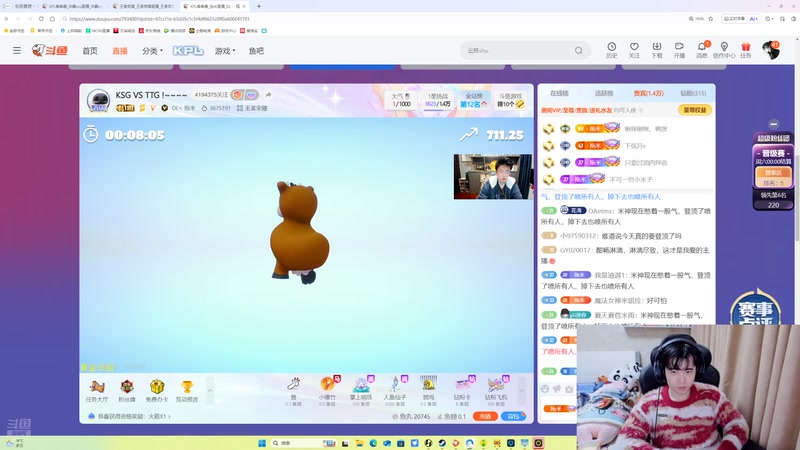800x450 pixels.
Task: Send the 赞 like gift
Action: 293,392
